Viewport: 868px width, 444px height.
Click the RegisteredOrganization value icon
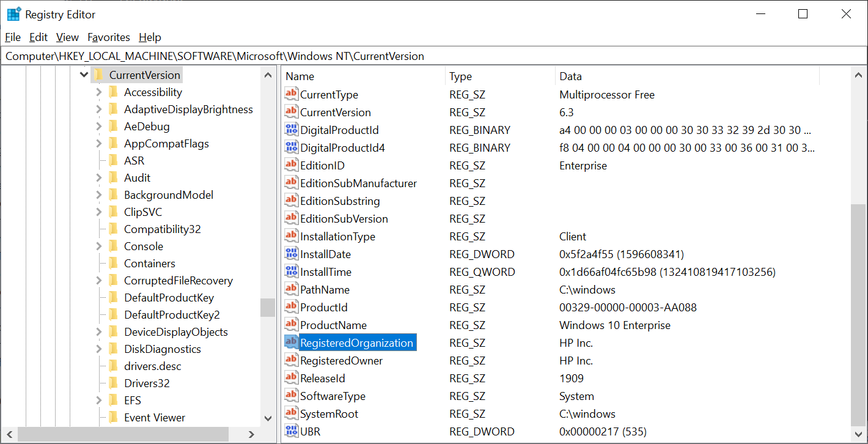[x=292, y=342]
